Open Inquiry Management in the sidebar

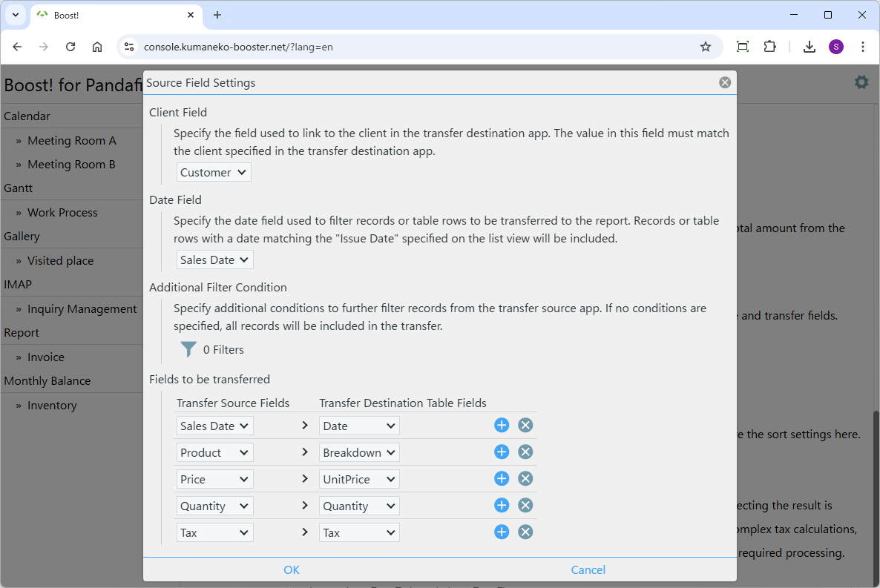point(82,309)
